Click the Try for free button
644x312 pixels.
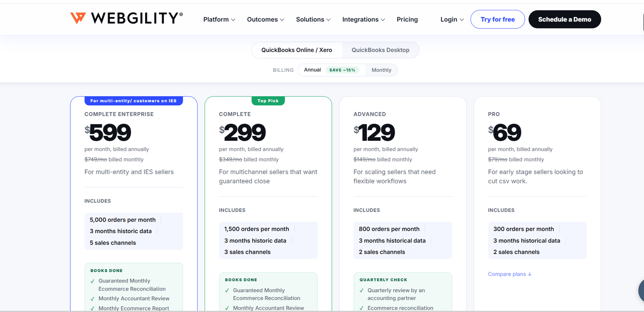[x=498, y=19]
